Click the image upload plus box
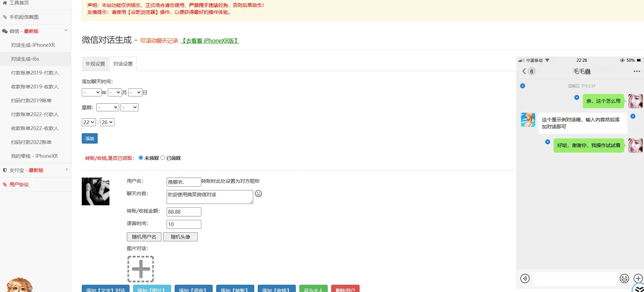644x292 pixels. [x=141, y=269]
